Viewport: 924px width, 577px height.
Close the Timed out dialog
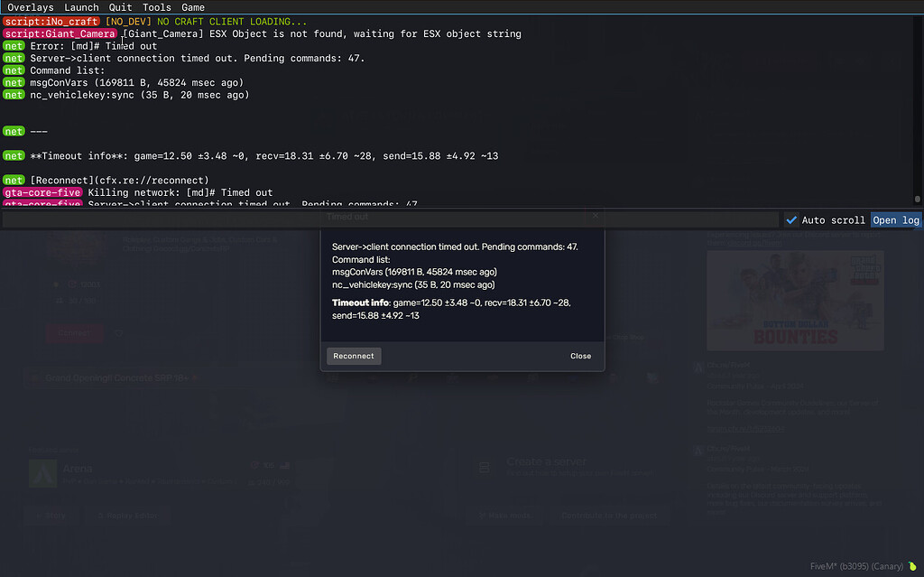(x=580, y=356)
